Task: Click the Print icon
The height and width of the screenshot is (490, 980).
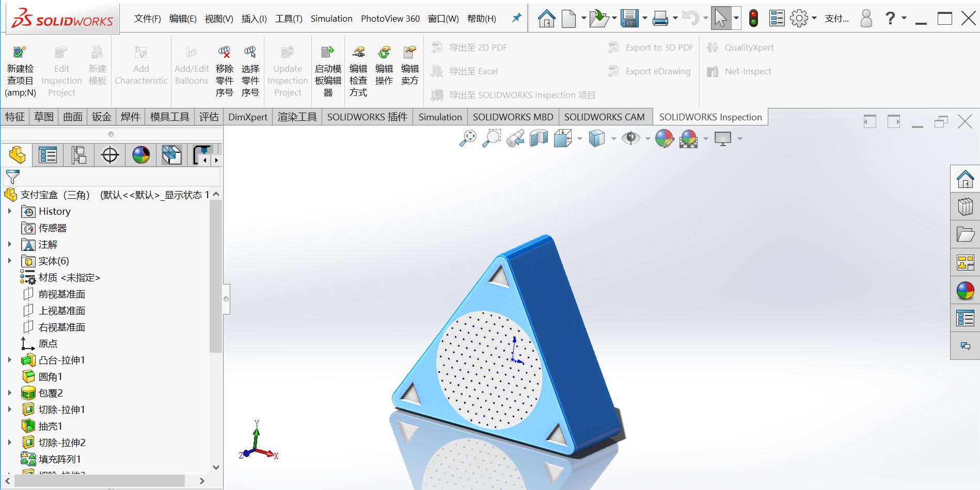Action: tap(660, 19)
